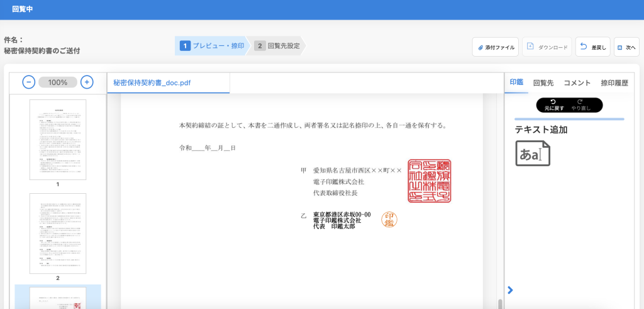
Task: Click the 東京都港区赤坂00-00 address text
Action: [341, 215]
